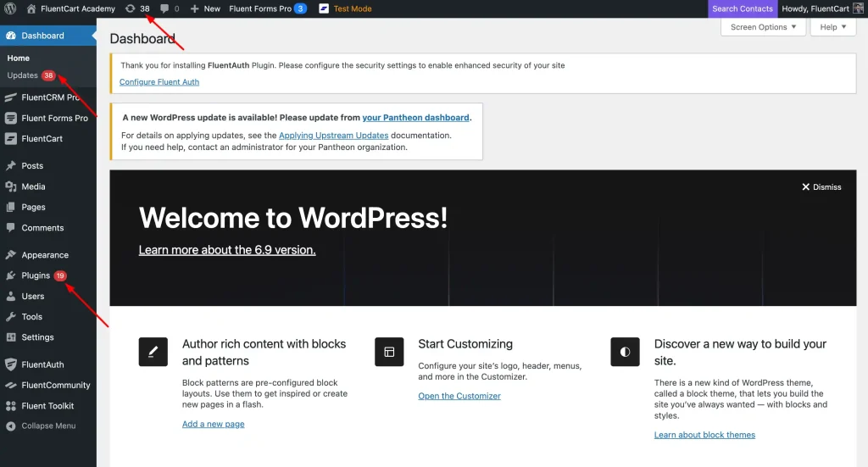Click the Settings sliders icon

click(10, 337)
